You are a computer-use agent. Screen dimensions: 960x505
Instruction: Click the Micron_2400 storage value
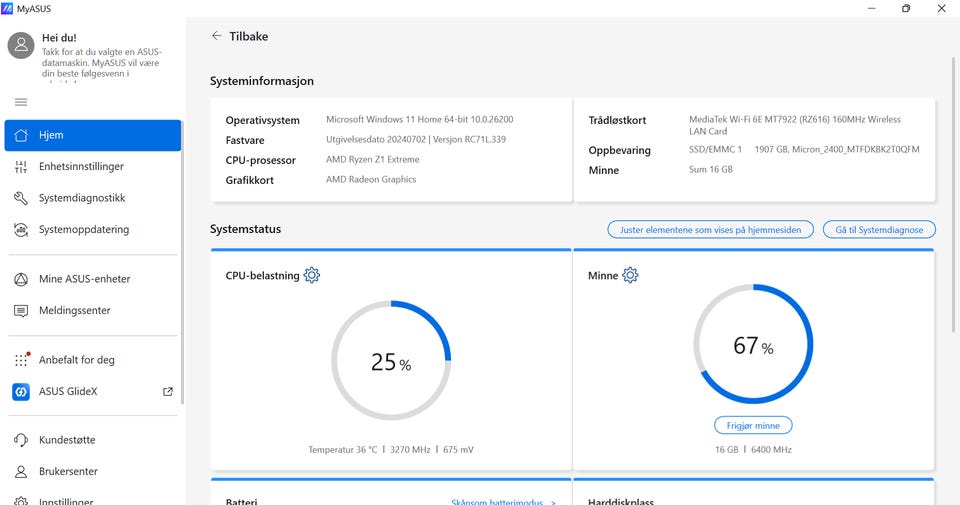tap(836, 149)
